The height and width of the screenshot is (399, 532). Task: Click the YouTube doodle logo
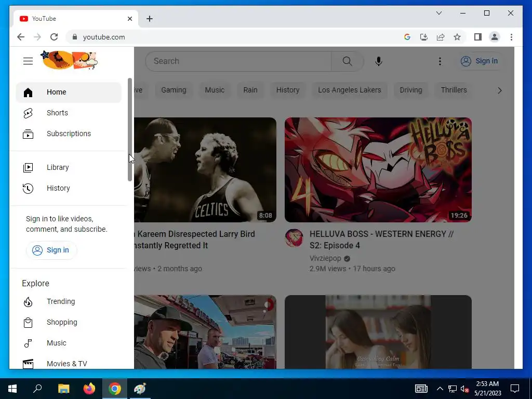click(69, 60)
